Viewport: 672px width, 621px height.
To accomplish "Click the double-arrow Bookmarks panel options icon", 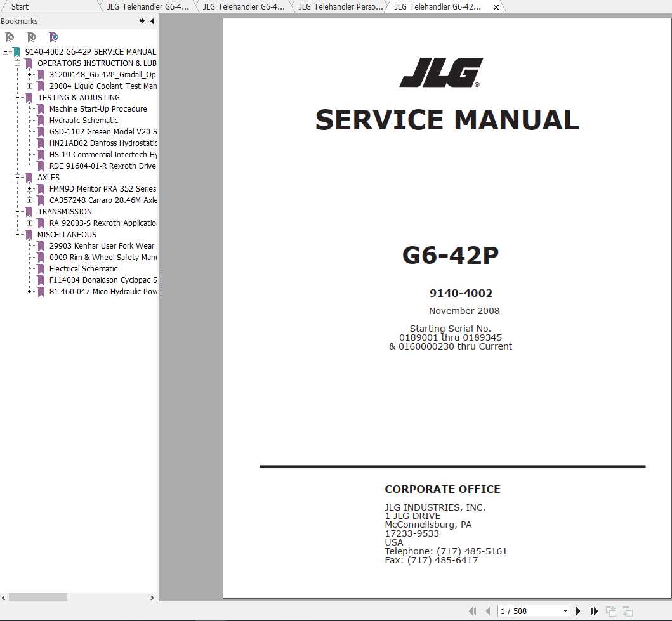I will tap(142, 21).
